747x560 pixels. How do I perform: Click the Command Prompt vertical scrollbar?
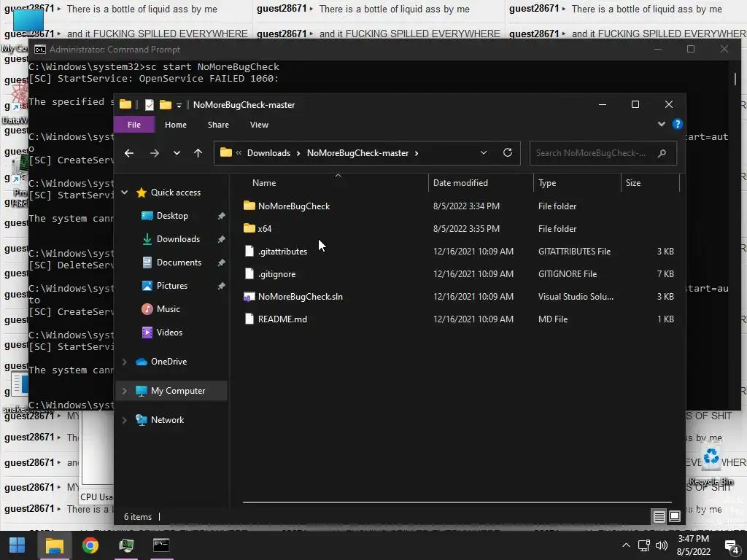(735, 79)
